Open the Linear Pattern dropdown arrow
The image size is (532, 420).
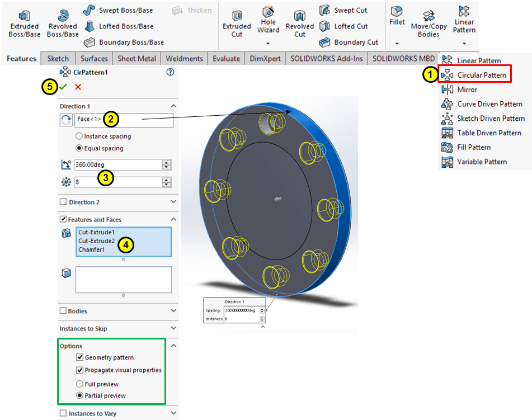[464, 43]
